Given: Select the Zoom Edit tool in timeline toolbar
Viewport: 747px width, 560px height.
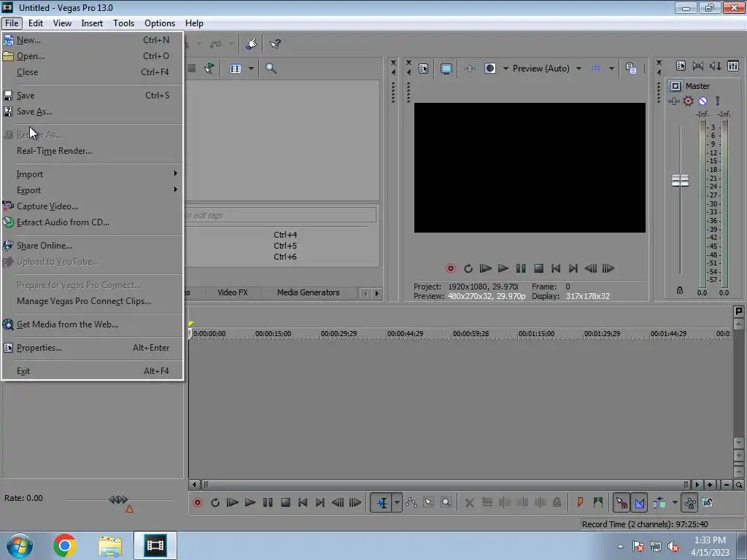Looking at the screenshot, I should click(x=446, y=502).
